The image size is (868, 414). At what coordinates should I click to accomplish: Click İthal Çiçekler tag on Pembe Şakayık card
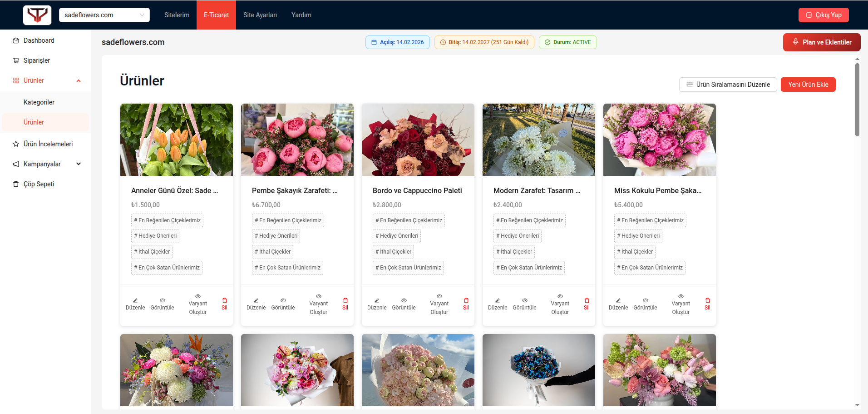273,252
